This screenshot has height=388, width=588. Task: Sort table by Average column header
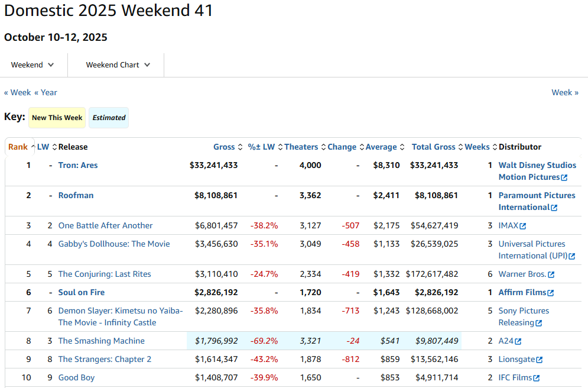pyautogui.click(x=381, y=147)
